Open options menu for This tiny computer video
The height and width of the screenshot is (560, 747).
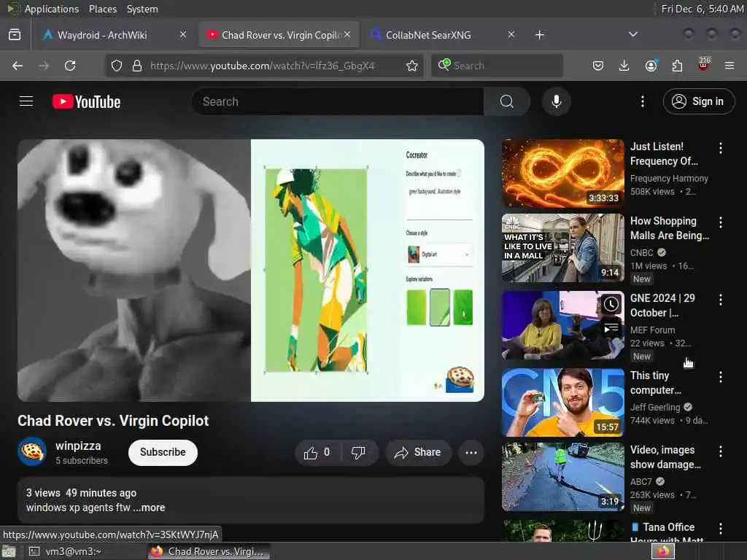pyautogui.click(x=720, y=377)
